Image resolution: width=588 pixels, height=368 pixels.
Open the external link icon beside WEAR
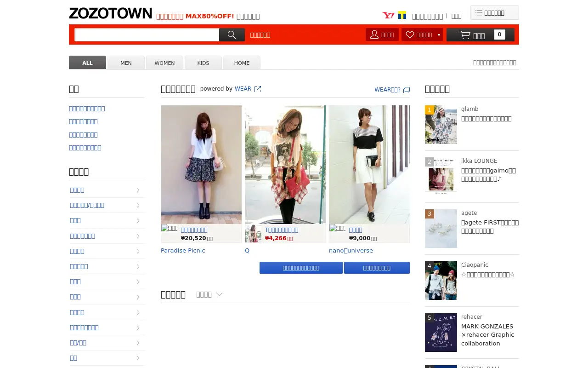[258, 89]
